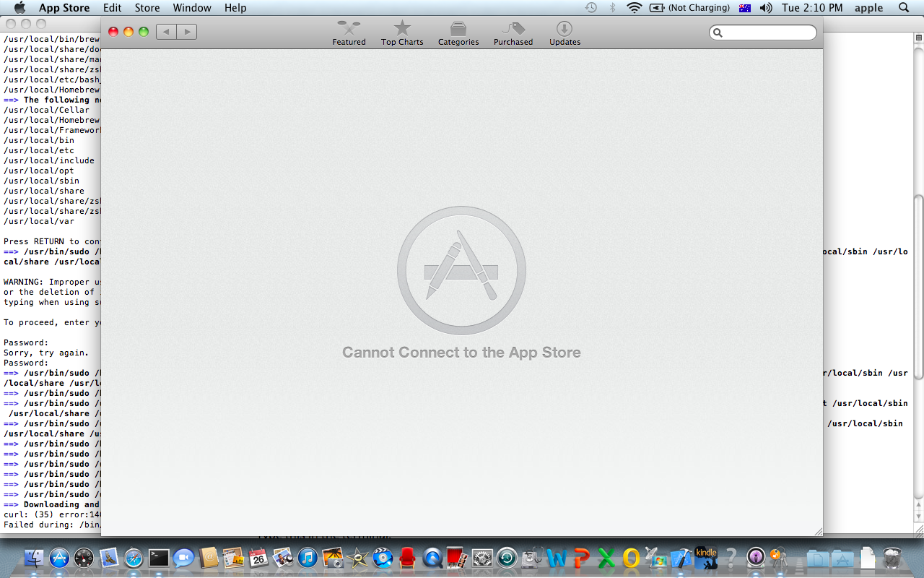Screen dimensions: 924x578
Task: Click the "/usr/local/include" line in Terminal
Action: tap(49, 160)
